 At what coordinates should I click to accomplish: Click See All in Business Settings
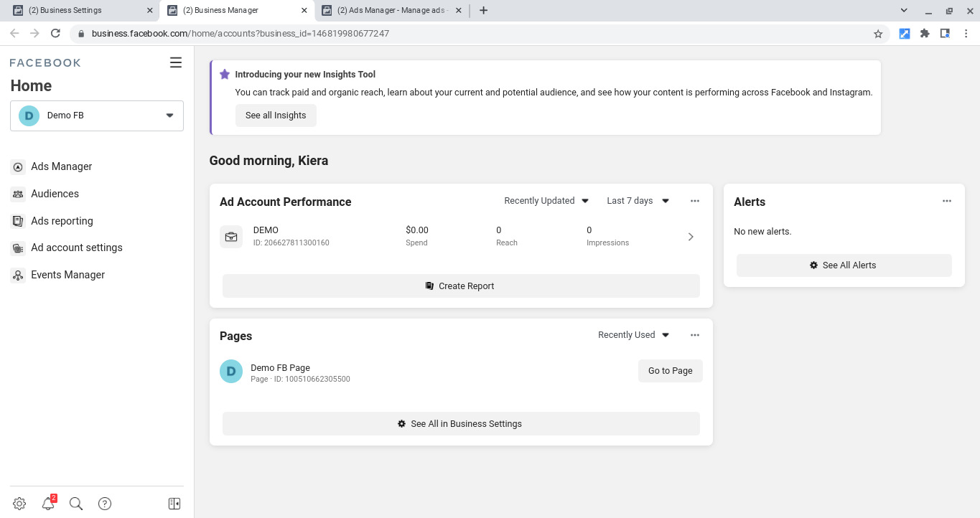tap(461, 424)
